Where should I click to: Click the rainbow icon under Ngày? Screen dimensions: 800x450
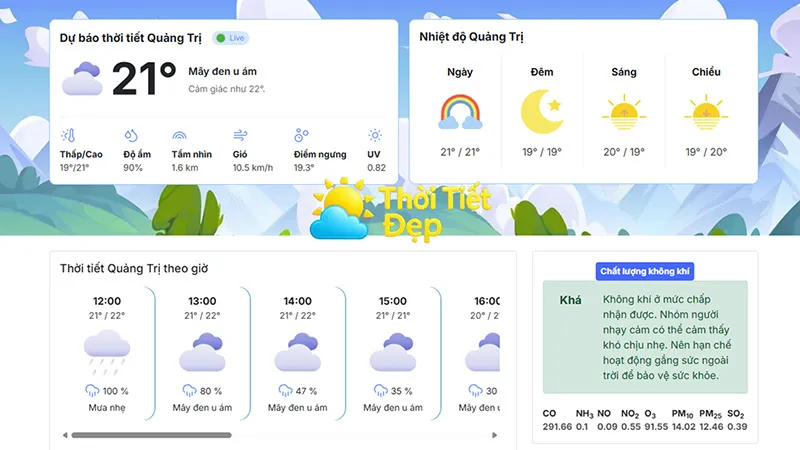tap(460, 112)
